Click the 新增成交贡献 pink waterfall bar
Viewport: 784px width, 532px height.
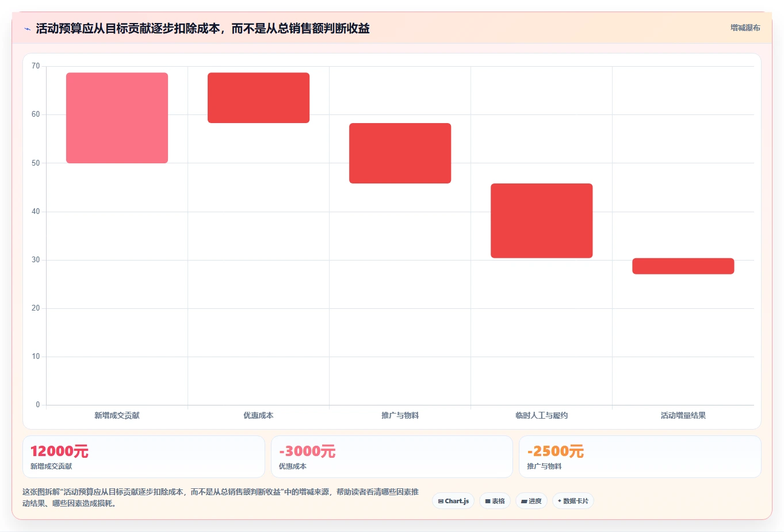[117, 118]
